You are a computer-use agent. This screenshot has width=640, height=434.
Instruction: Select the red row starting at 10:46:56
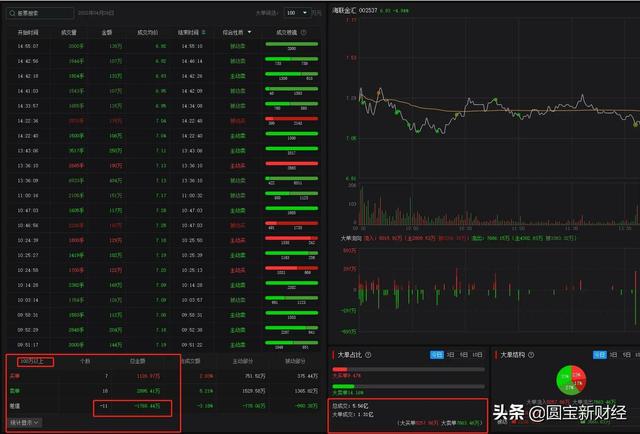[163, 225]
